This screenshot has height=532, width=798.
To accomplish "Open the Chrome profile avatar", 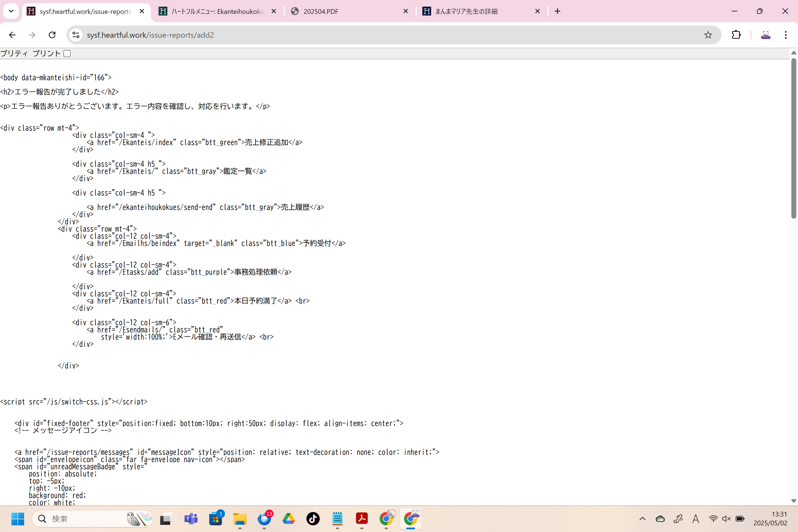I will tap(765, 35).
